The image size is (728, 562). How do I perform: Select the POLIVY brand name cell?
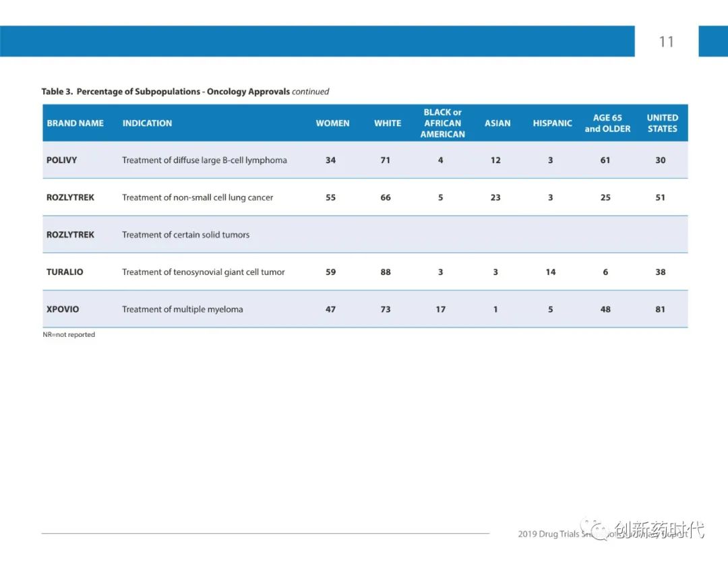point(62,160)
